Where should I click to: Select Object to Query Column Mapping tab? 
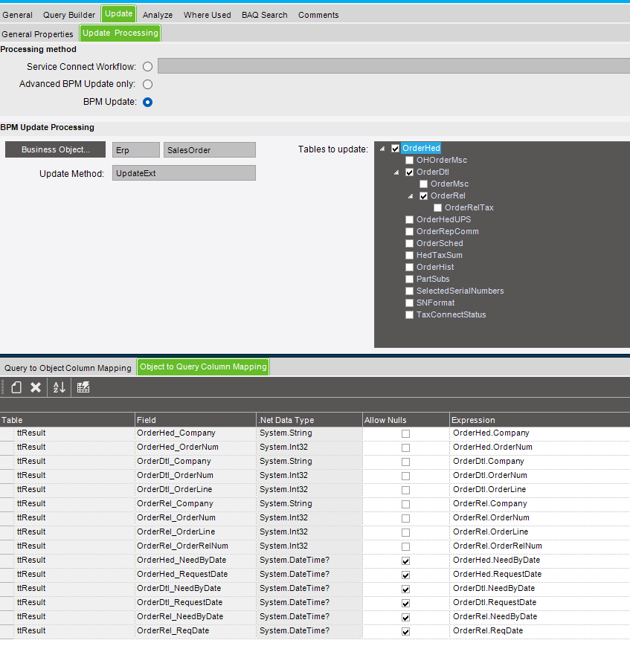coord(203,367)
